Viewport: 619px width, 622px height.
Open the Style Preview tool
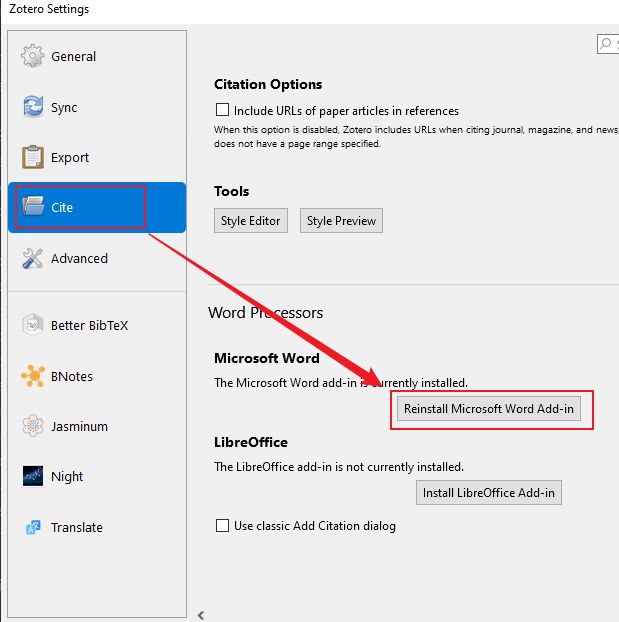(x=341, y=221)
